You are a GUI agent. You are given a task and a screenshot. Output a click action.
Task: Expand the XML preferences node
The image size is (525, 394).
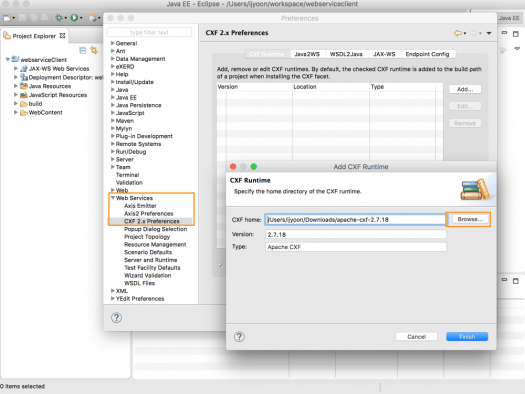tap(113, 291)
